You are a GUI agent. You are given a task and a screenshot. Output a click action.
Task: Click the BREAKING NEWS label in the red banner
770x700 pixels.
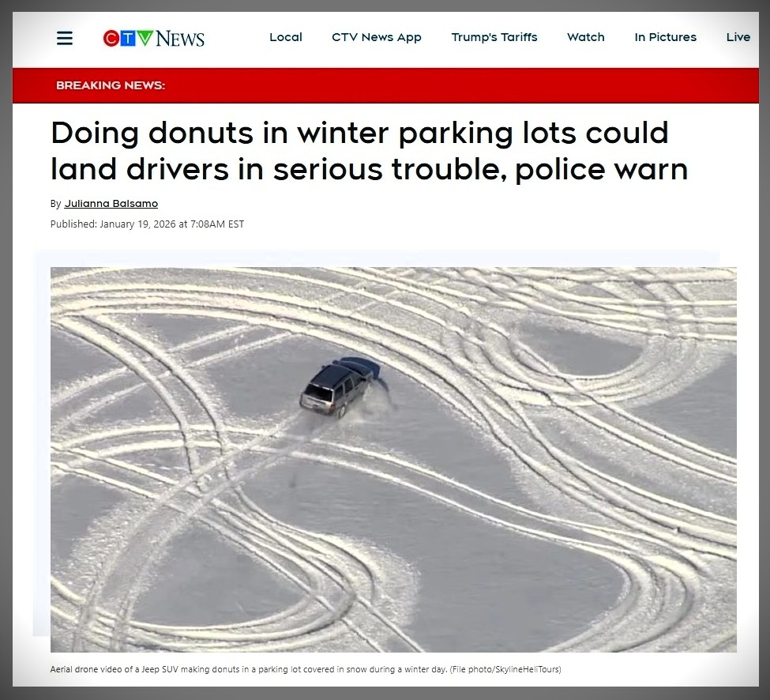(x=111, y=85)
